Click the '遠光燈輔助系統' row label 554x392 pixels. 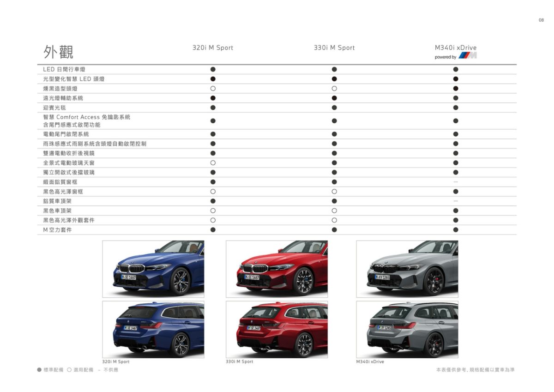coord(63,98)
